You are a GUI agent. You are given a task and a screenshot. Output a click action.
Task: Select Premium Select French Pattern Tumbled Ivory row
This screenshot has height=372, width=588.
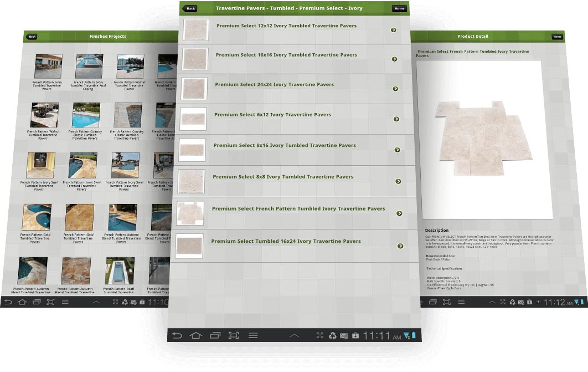point(298,209)
